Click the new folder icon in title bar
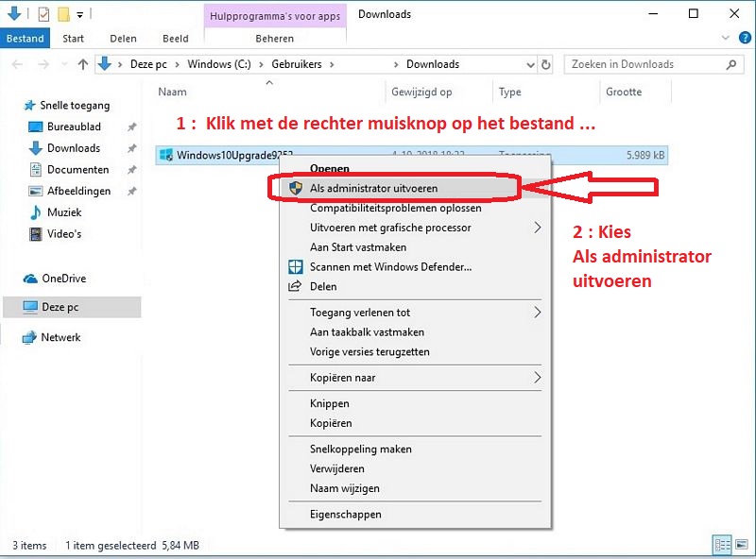The width and height of the screenshot is (756, 559). click(x=62, y=14)
